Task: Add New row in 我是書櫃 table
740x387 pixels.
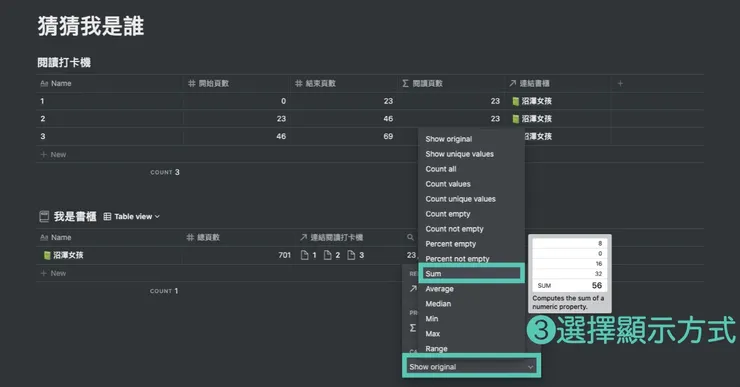Action: point(53,273)
